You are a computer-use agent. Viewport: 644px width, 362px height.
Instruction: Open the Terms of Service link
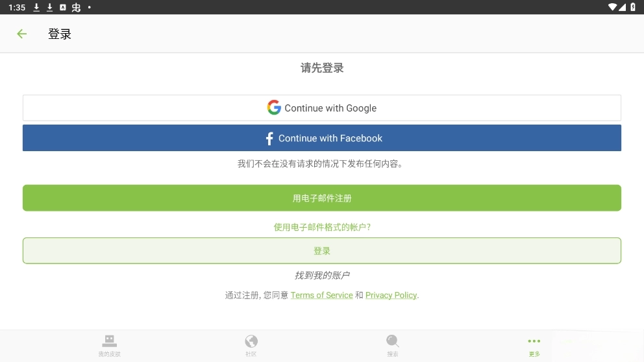[x=321, y=295]
